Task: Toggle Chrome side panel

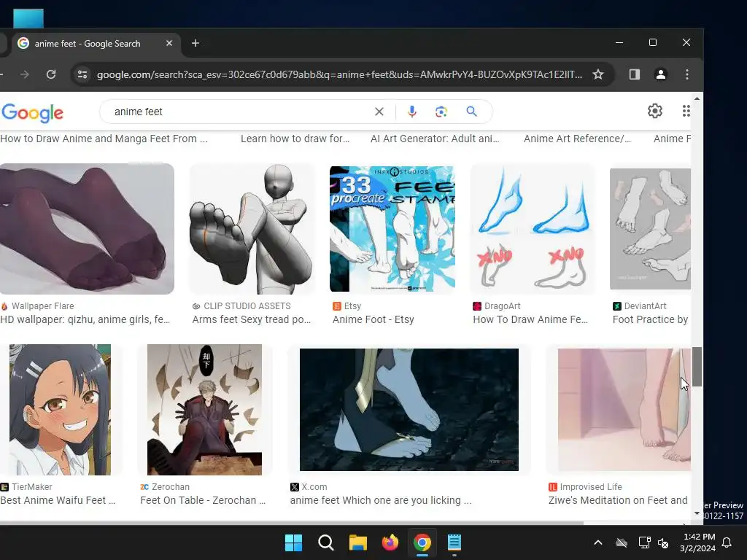Action: [x=634, y=74]
